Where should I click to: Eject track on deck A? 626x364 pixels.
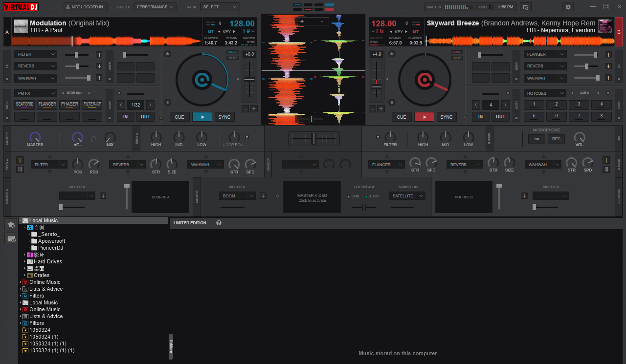167,54
